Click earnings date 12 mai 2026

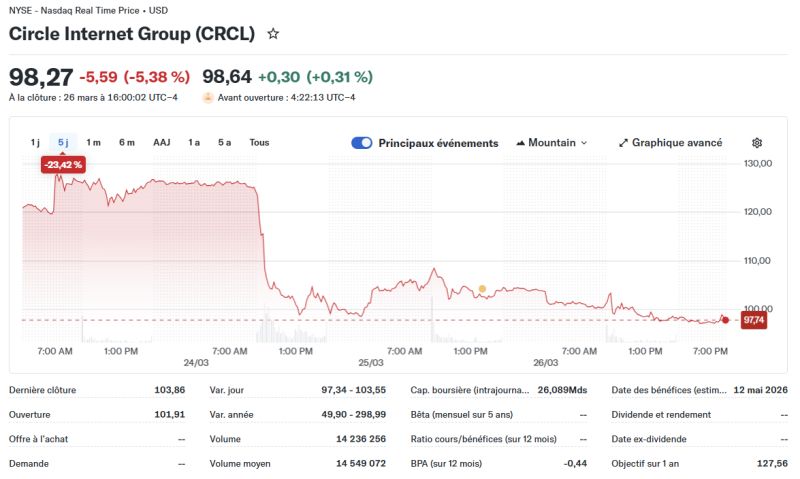[761, 390]
